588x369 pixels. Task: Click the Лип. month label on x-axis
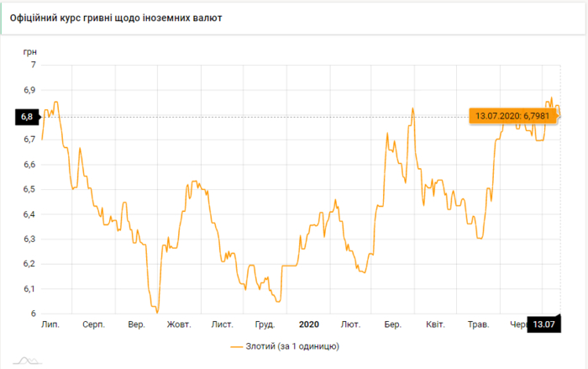coord(50,324)
